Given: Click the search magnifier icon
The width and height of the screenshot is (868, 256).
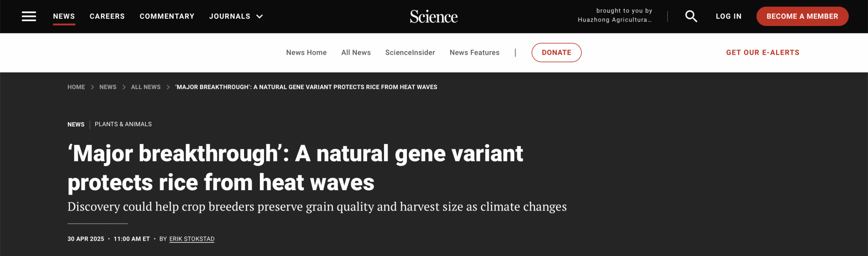Looking at the screenshot, I should [x=691, y=16].
